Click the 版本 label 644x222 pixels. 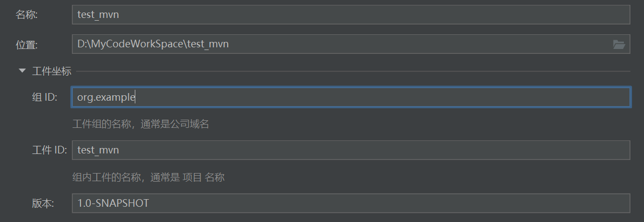click(x=43, y=203)
